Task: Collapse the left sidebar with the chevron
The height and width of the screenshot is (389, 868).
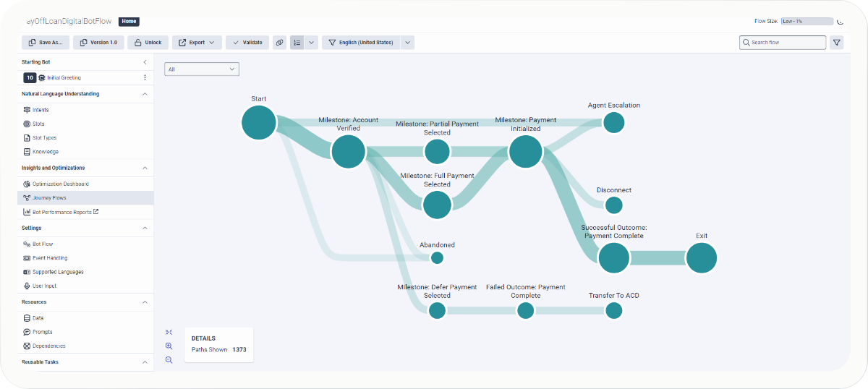Action: coord(145,62)
